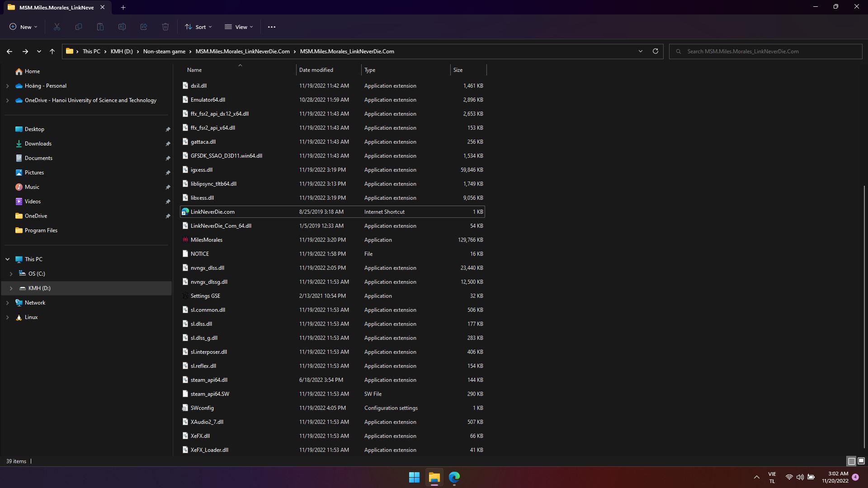Go up one folder level arrow

point(52,52)
